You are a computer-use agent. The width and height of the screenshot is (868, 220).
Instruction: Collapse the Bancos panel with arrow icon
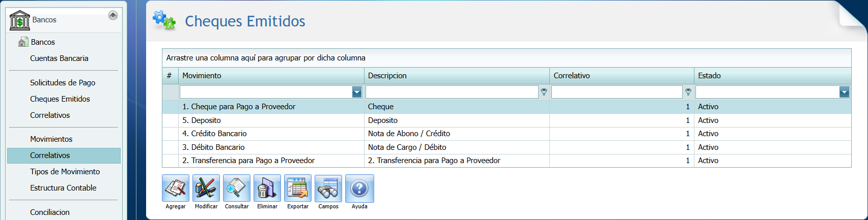pyautogui.click(x=113, y=15)
